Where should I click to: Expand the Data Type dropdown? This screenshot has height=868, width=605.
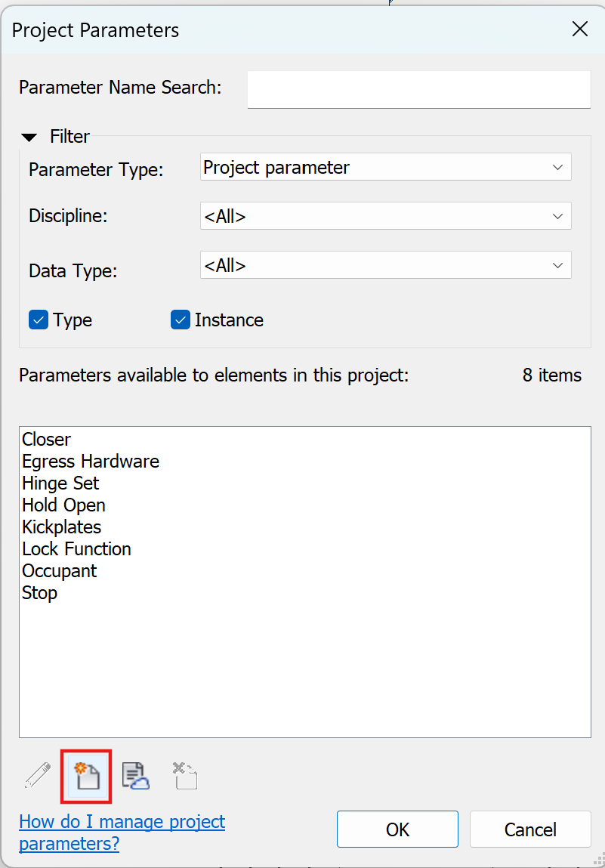coord(386,265)
